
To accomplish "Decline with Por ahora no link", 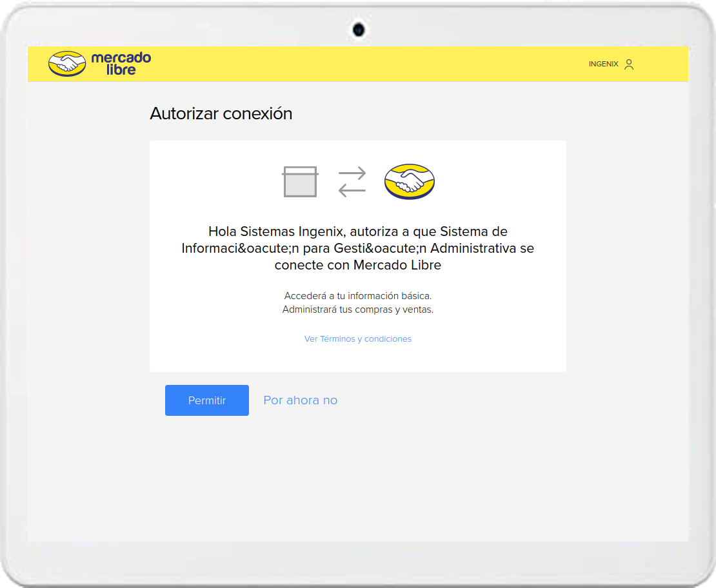I will 301,400.
